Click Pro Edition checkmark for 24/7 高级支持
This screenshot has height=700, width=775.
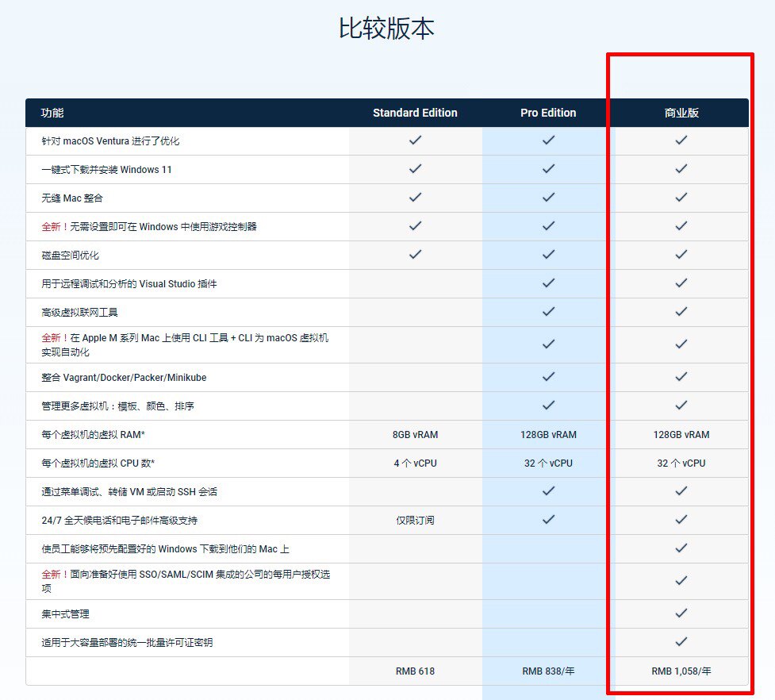(x=548, y=520)
